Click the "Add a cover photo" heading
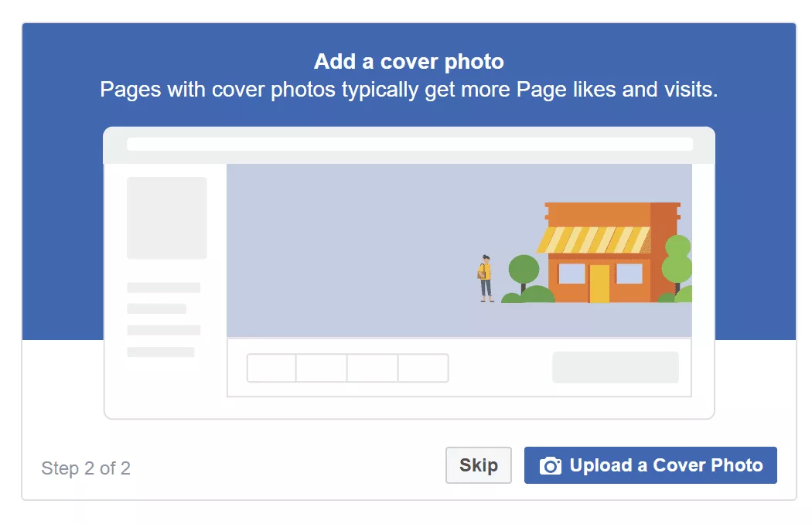This screenshot has height=524, width=812. point(408,62)
